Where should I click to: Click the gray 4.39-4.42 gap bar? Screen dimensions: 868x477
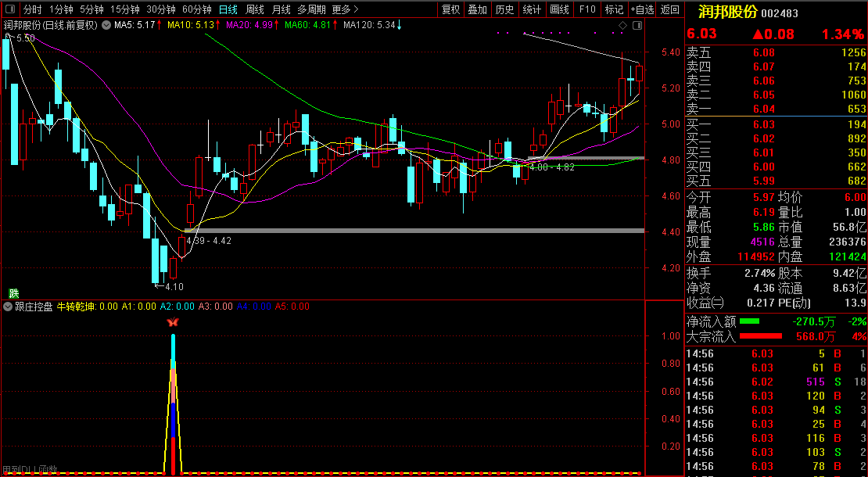[414, 231]
